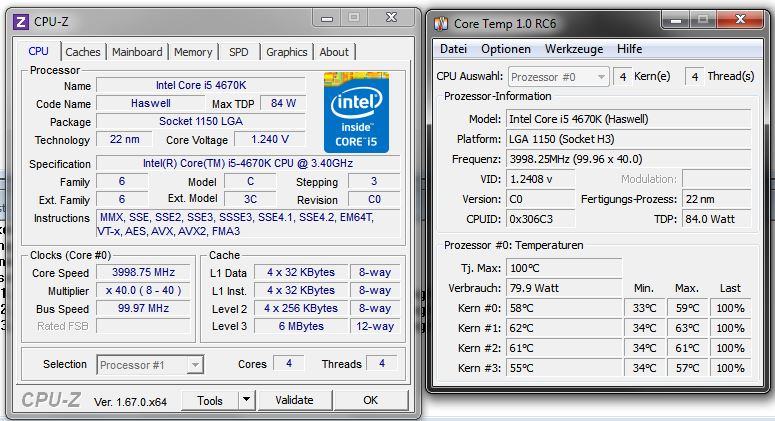
Task: Expand the Prozessor #0 CPU Auswahl dropdown
Action: [x=601, y=77]
